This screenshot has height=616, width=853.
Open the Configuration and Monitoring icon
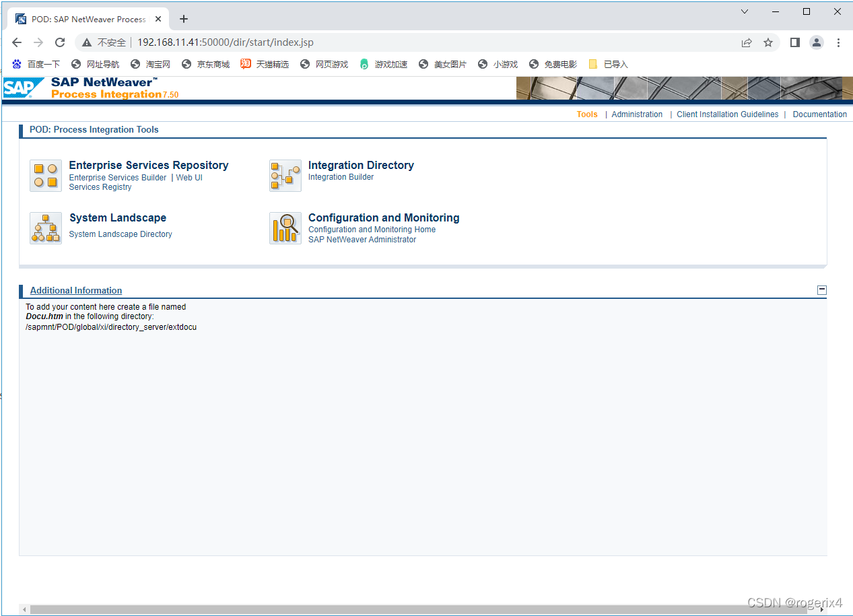(285, 228)
